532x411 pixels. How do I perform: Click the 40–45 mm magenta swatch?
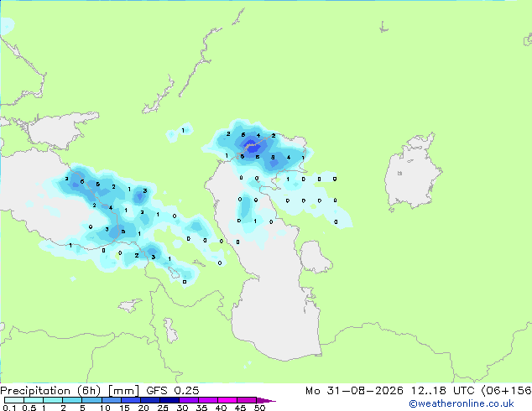(227, 400)
